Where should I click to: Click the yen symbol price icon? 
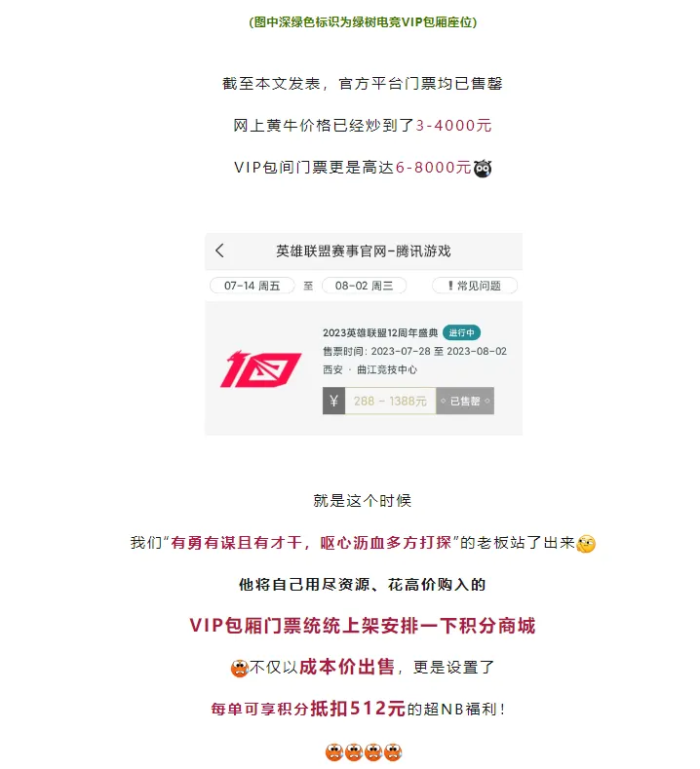click(x=333, y=401)
